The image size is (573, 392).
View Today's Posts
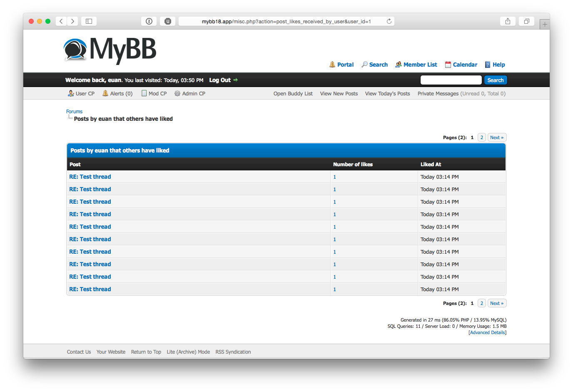coord(388,94)
